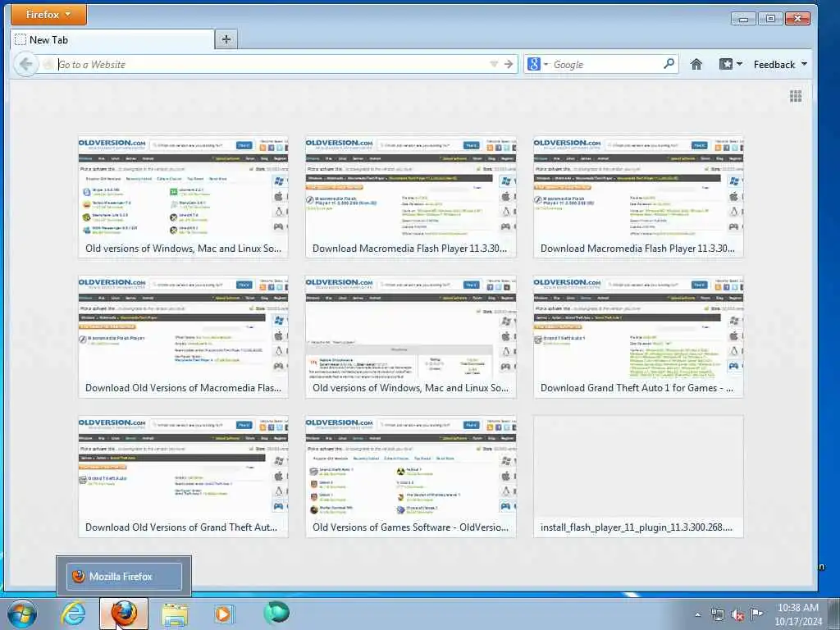Open the Google search engine selector
Screen dimensions: 840x630
(x=538, y=64)
